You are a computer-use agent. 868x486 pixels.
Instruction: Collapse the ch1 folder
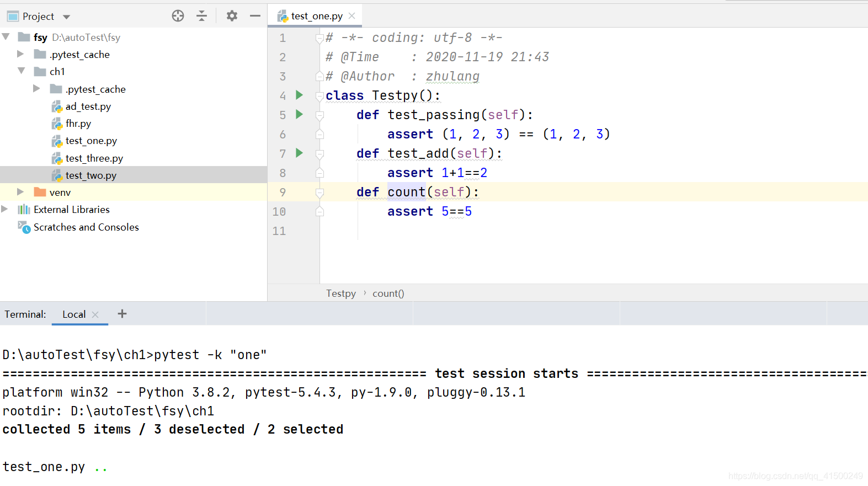pyautogui.click(x=22, y=71)
